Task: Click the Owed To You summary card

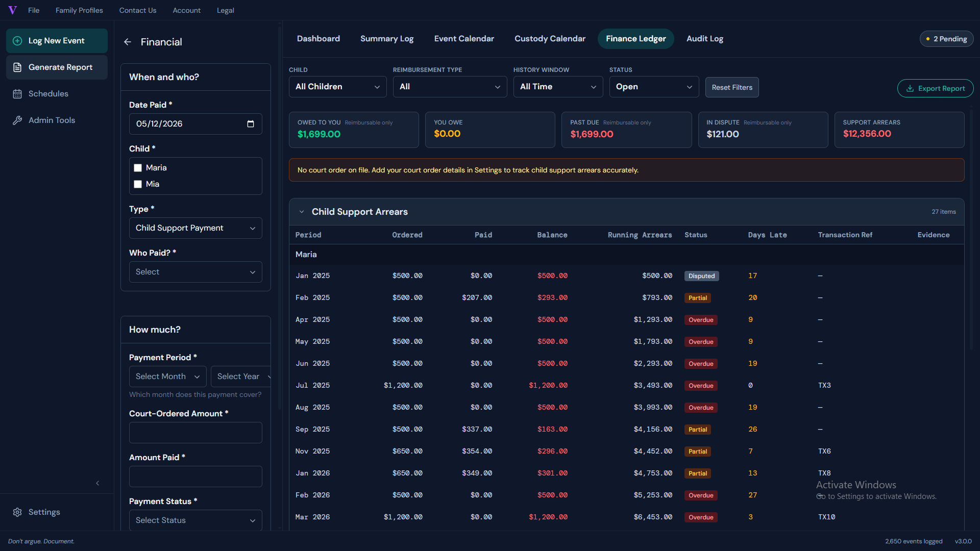Action: [354, 130]
